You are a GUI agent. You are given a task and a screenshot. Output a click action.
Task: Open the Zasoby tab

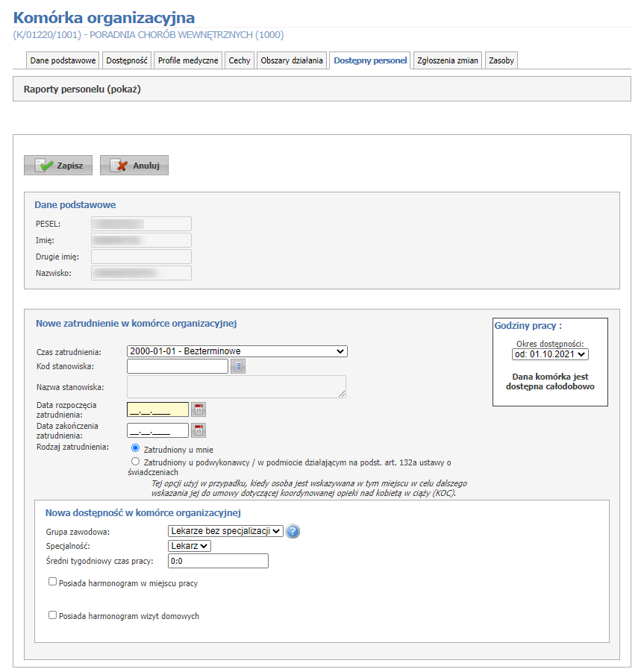tap(501, 61)
